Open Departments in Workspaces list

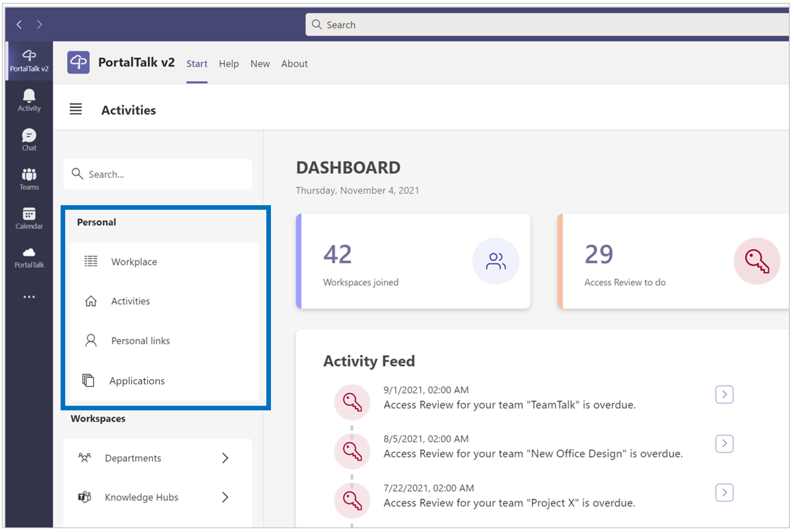tap(158, 458)
